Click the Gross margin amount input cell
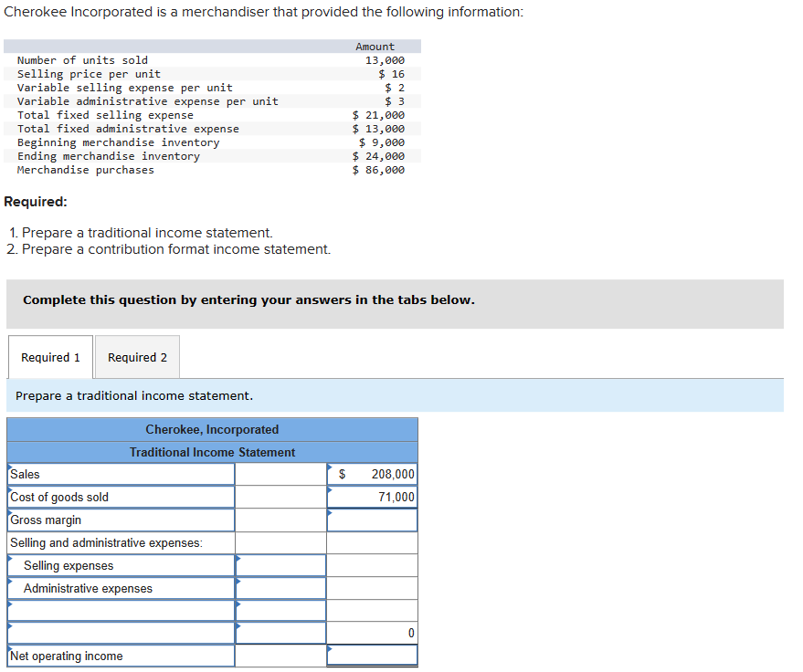The width and height of the screenshot is (803, 672). [373, 520]
